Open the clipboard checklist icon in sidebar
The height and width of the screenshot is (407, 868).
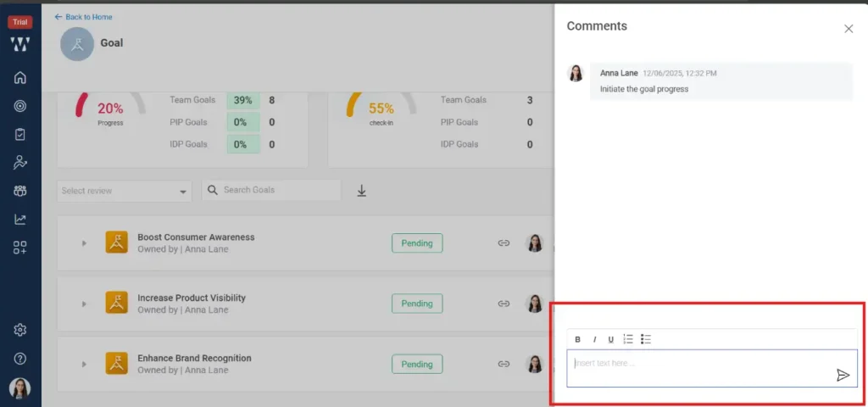pos(20,134)
